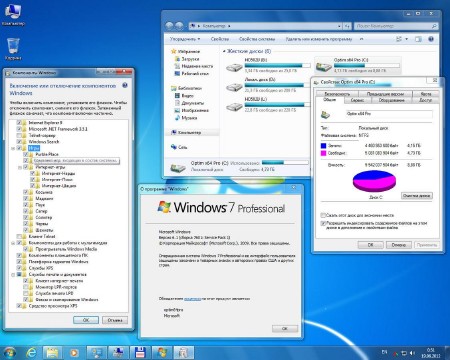Image resolution: width=450 pixels, height=360 pixels.
Task: Click OK in Windows Features dialog
Action: click(86, 320)
